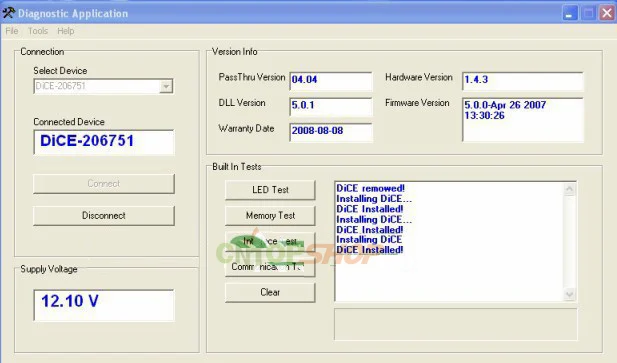Click the greyed-out Connect button
The height and width of the screenshot is (363, 617).
pyautogui.click(x=104, y=184)
